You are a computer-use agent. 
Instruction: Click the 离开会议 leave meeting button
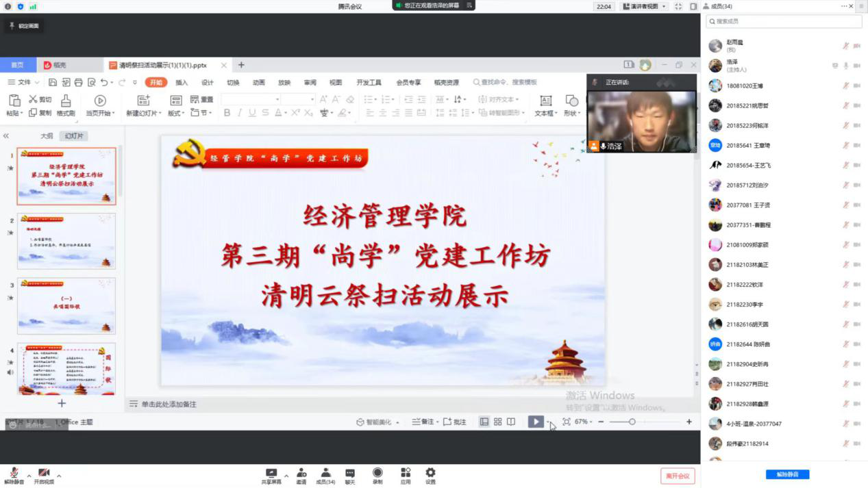click(x=678, y=476)
